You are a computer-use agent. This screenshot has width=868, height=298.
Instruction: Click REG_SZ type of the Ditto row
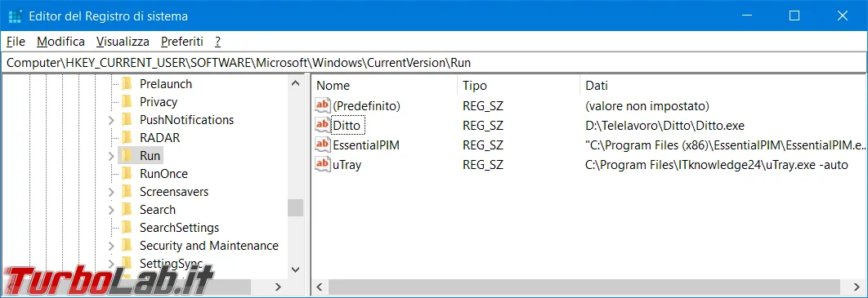(483, 126)
